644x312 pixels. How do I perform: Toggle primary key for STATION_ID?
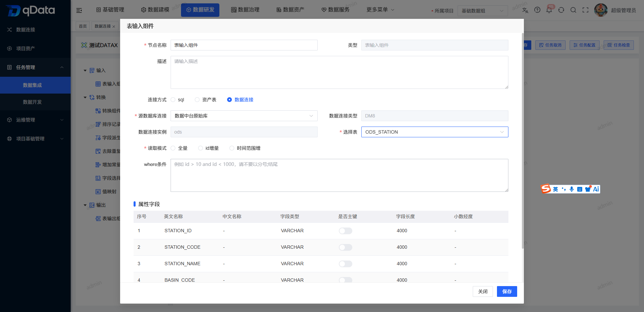coord(346,231)
